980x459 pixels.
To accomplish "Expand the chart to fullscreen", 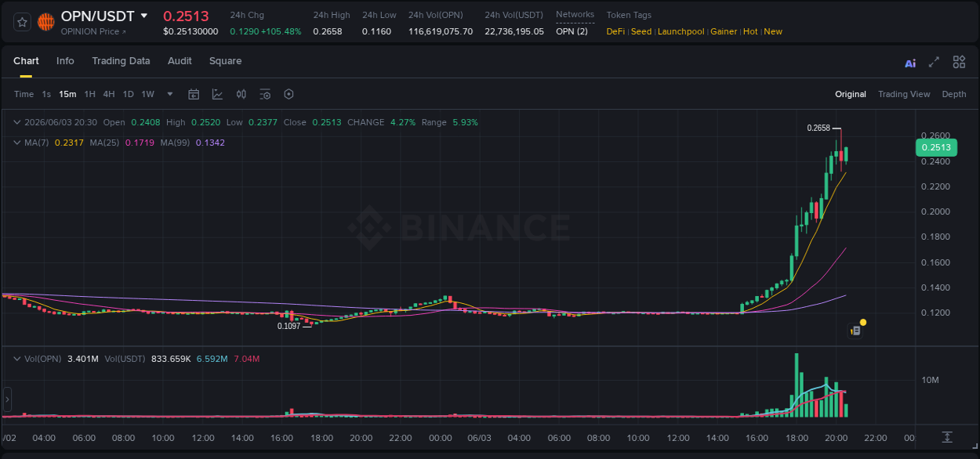I will 934,62.
